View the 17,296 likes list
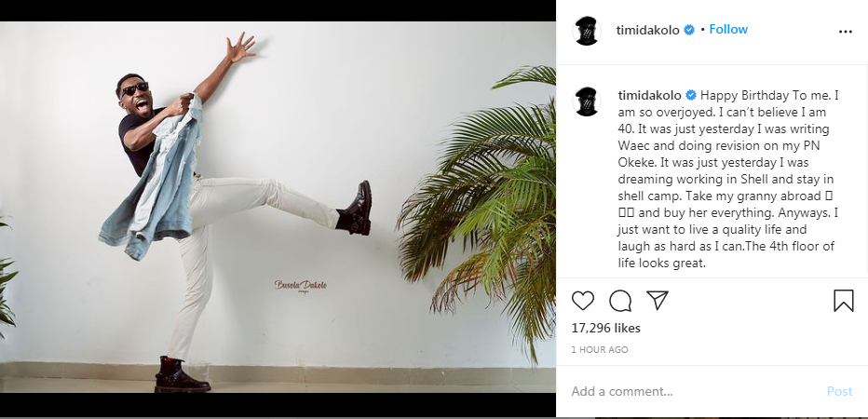 point(605,329)
